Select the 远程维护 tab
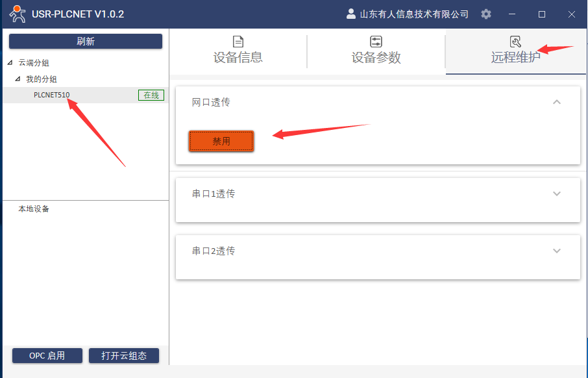 pyautogui.click(x=515, y=57)
